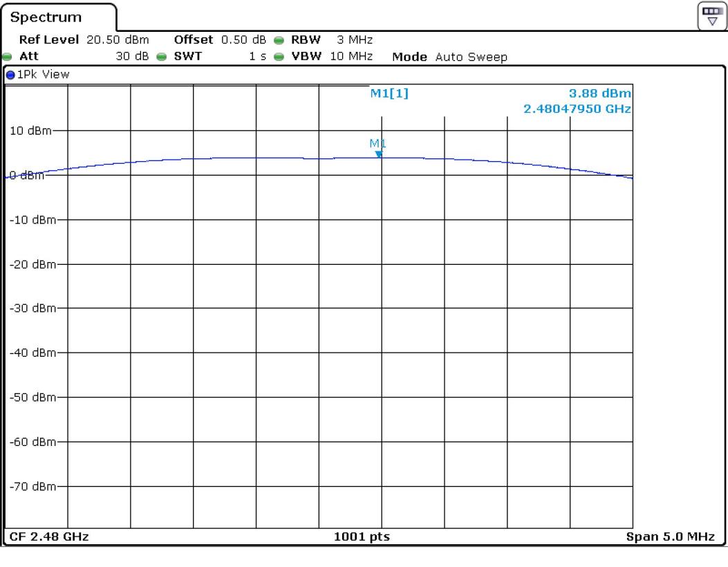Click the CF 2.48 GHz label
Image resolution: width=728 pixels, height=567 pixels.
click(49, 537)
